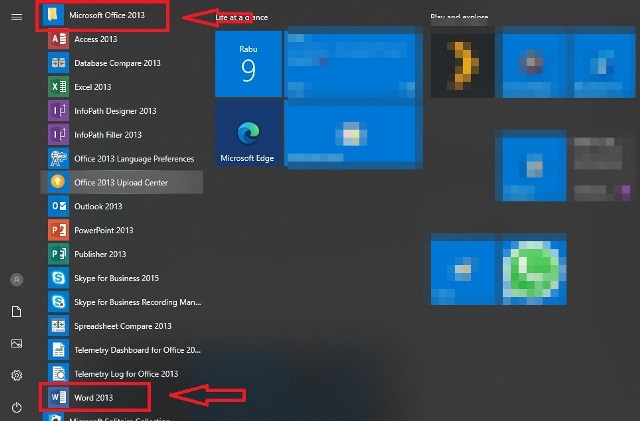
Task: Click the Spreadsheet Compare 2013 icon
Action: [58, 326]
